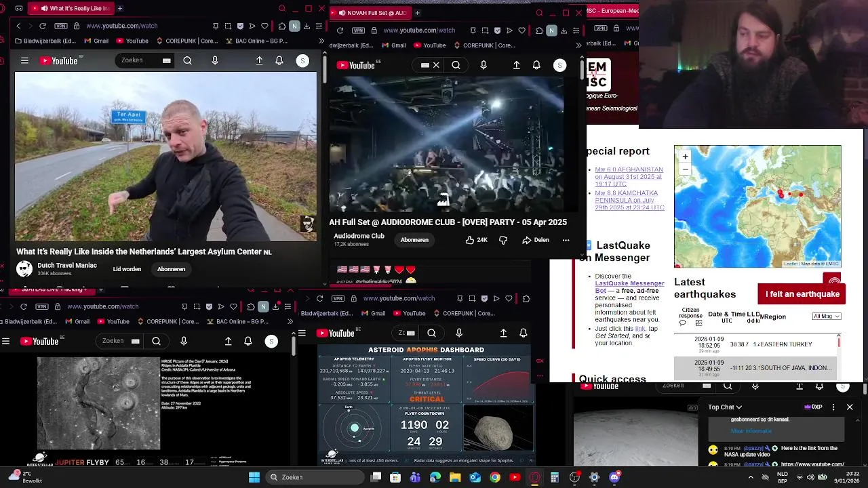Open File Explorer from the taskbar
The image size is (868, 488).
click(455, 477)
